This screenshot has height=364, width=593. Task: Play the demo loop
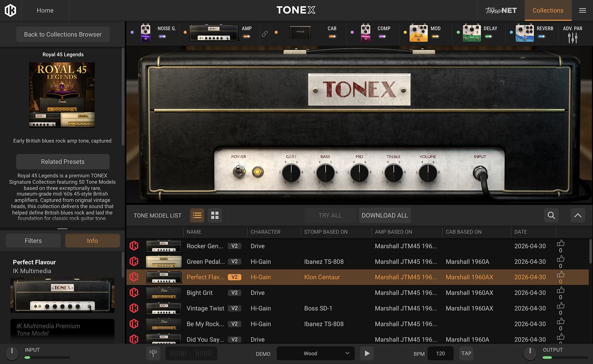(x=367, y=353)
